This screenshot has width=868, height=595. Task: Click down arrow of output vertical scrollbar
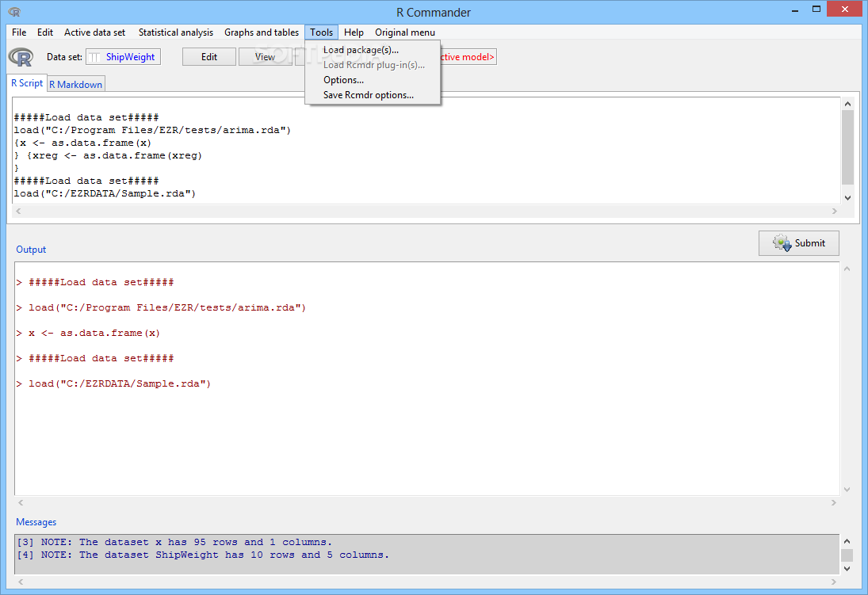coord(847,490)
